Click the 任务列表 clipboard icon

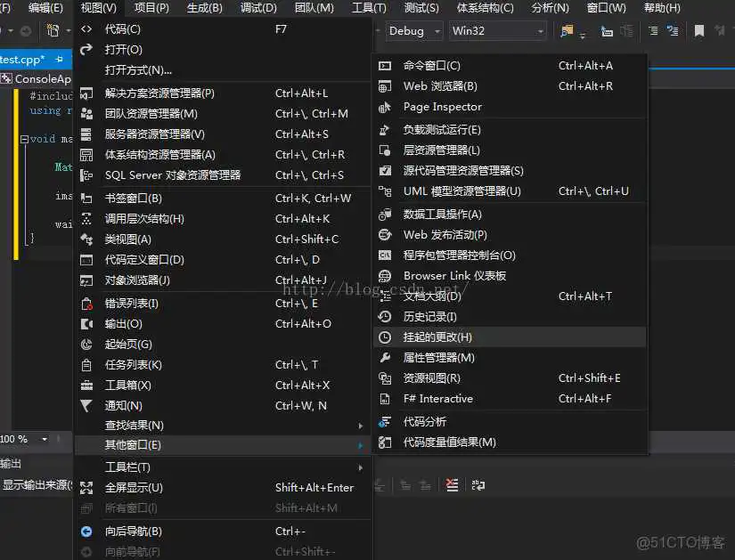[x=86, y=365]
